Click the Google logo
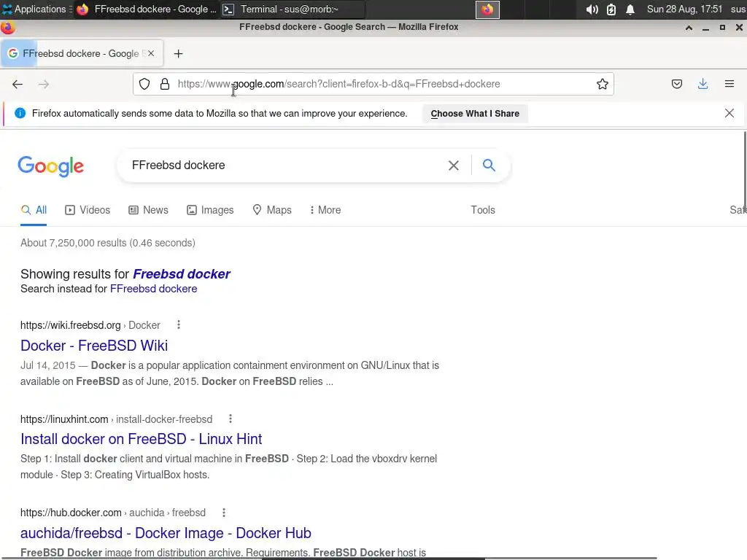The image size is (747, 560). [50, 166]
